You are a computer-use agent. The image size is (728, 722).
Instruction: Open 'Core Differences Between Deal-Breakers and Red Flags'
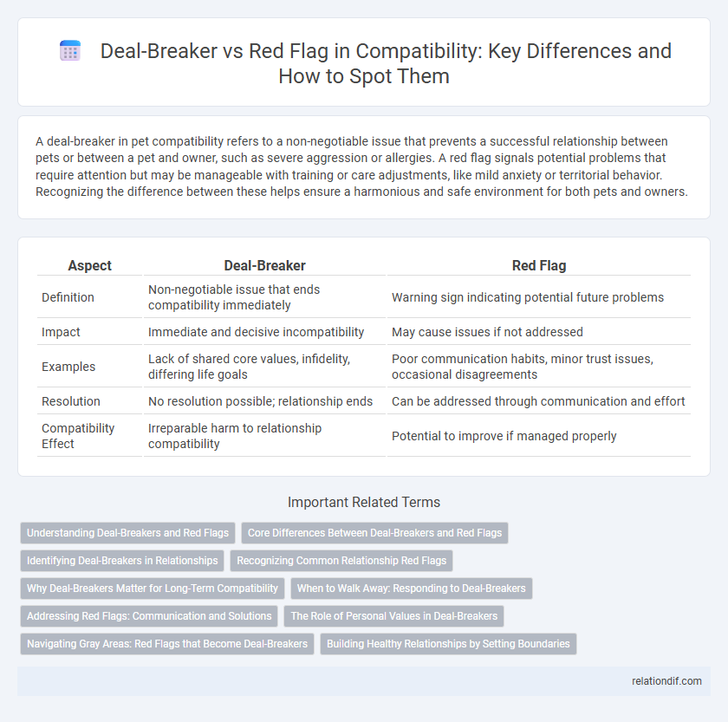click(x=374, y=533)
